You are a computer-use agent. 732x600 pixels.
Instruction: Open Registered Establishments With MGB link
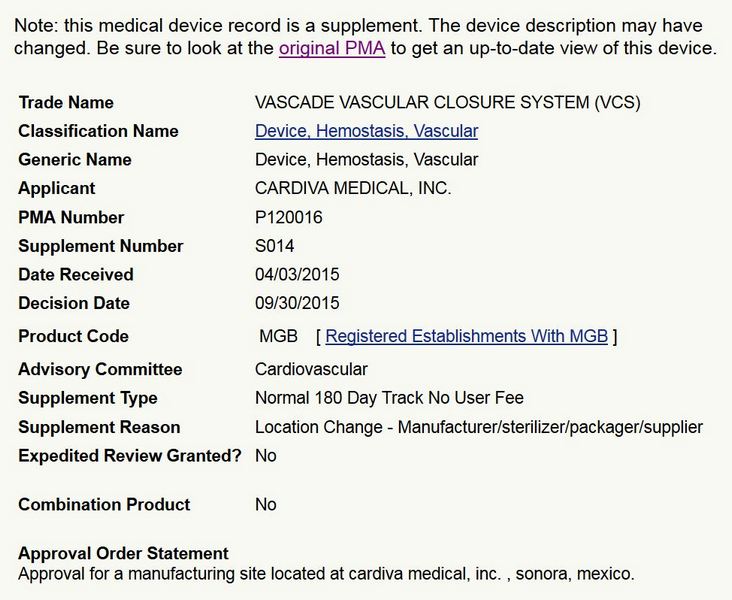[x=466, y=336]
